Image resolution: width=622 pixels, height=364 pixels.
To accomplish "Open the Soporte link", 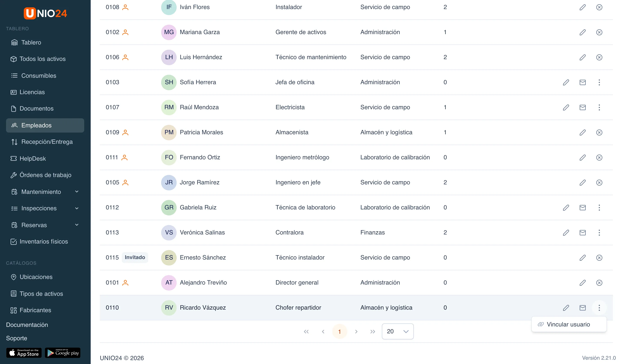I will [x=17, y=338].
